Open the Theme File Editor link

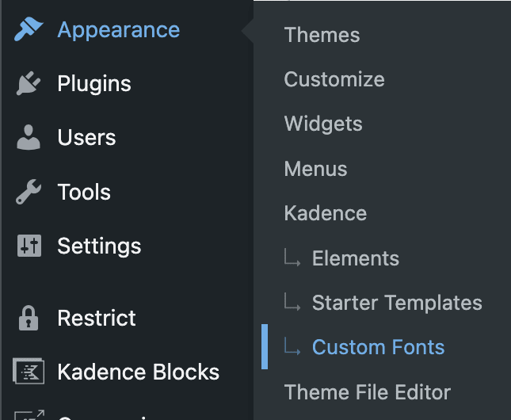pos(368,391)
